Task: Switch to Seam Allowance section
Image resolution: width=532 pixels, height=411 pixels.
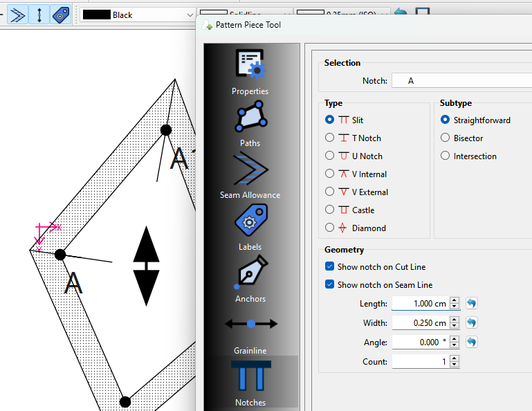Action: [x=250, y=176]
